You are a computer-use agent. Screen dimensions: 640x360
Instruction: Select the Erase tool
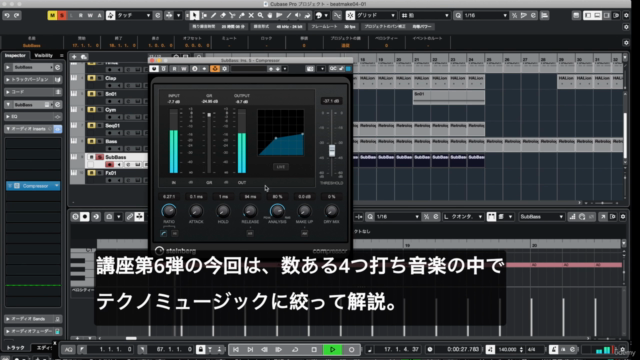coord(223,16)
